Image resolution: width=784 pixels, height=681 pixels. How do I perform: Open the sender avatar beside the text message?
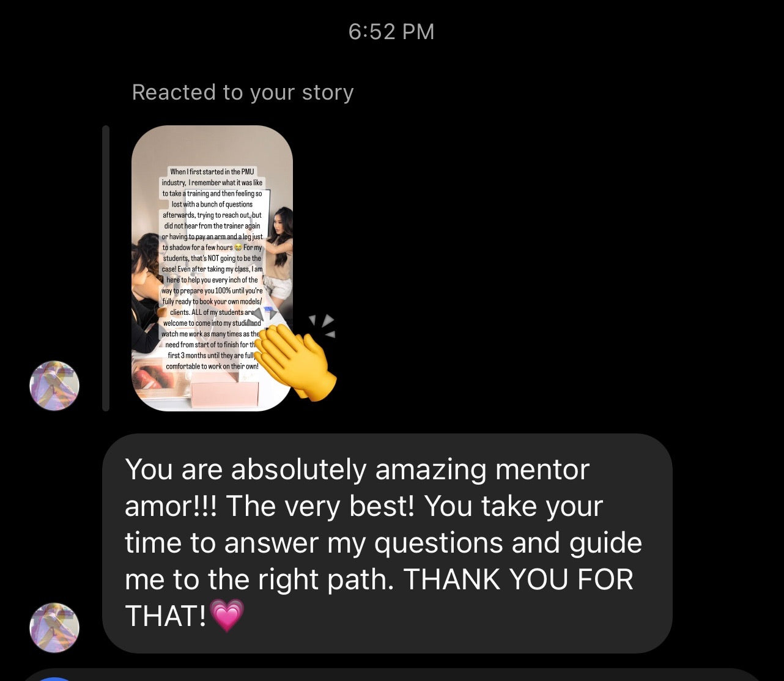[54, 628]
